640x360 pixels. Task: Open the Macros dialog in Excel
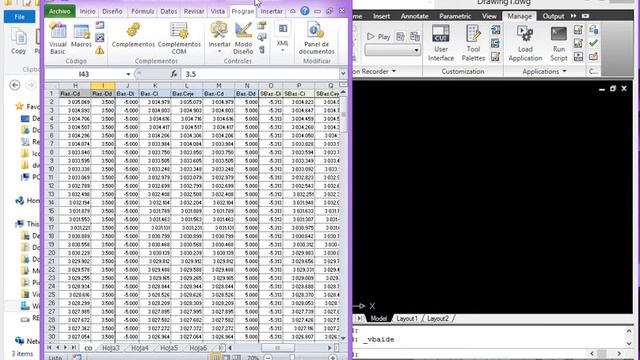[81, 36]
